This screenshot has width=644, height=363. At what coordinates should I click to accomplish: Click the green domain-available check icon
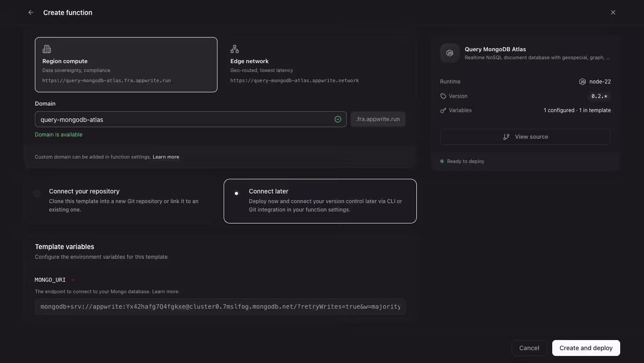[338, 119]
